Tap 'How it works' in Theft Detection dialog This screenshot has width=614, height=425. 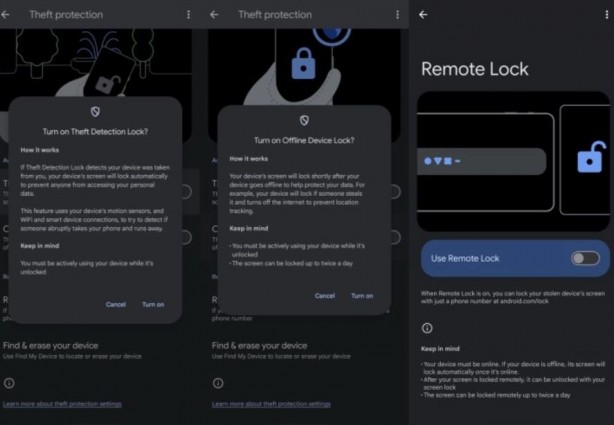click(x=40, y=150)
